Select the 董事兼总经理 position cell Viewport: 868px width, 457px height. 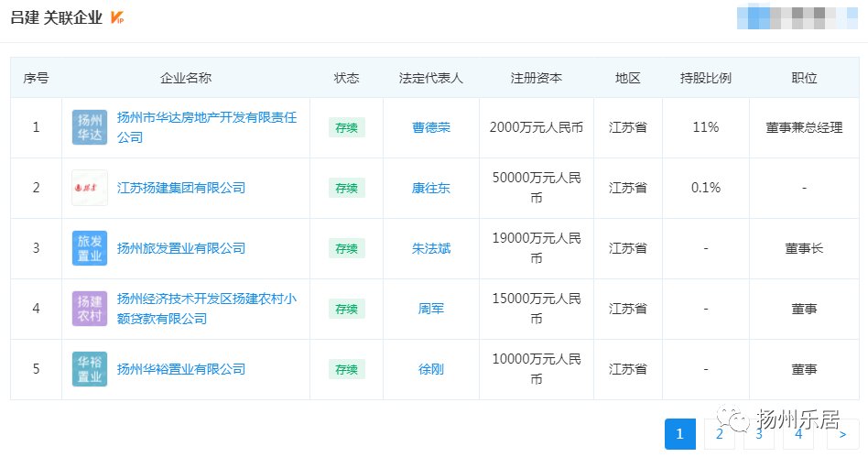click(804, 127)
